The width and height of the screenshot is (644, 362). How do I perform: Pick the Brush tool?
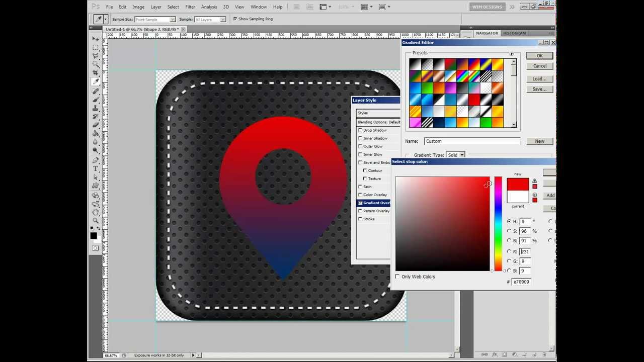[96, 99]
